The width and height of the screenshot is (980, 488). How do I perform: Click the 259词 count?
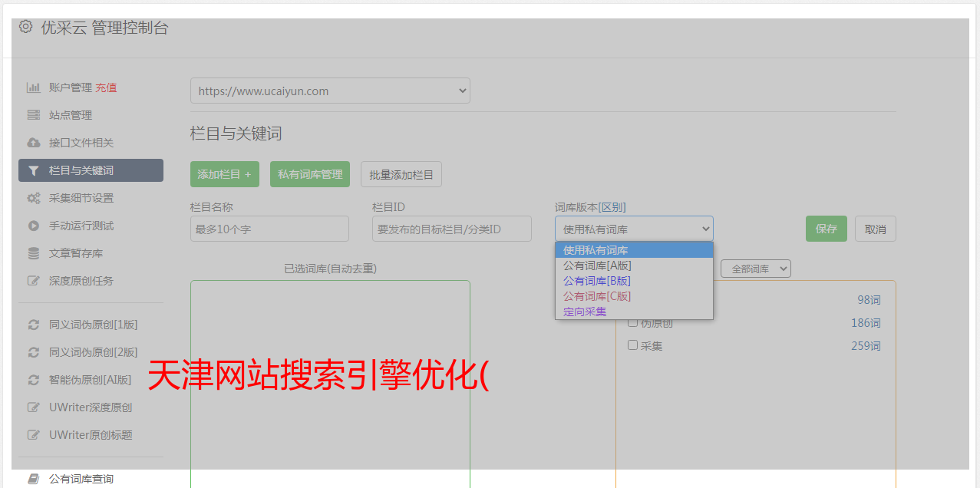tap(866, 346)
